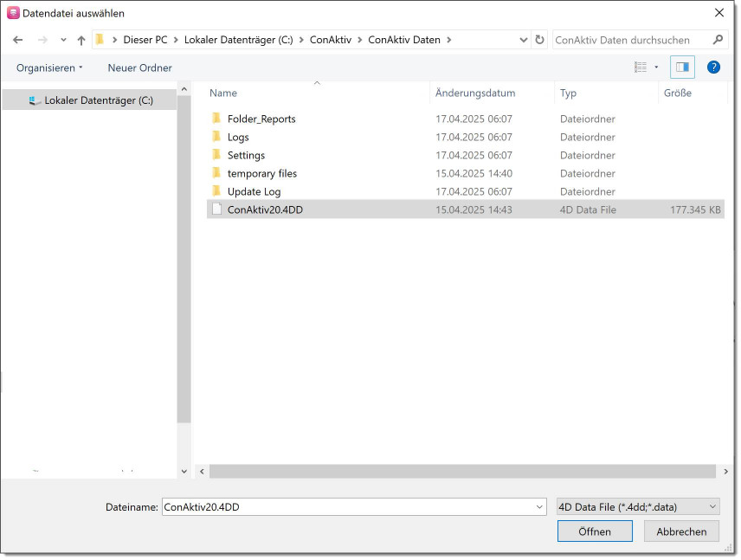Expand the address bar history dropdown

point(523,40)
